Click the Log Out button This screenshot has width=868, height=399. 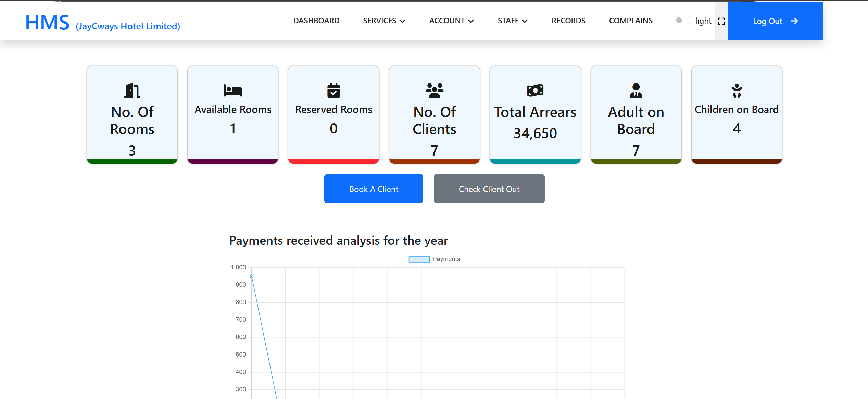(x=775, y=21)
